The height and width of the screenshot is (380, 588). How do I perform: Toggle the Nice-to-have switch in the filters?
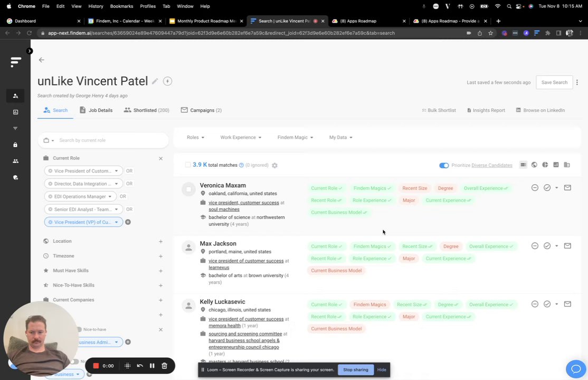79,329
